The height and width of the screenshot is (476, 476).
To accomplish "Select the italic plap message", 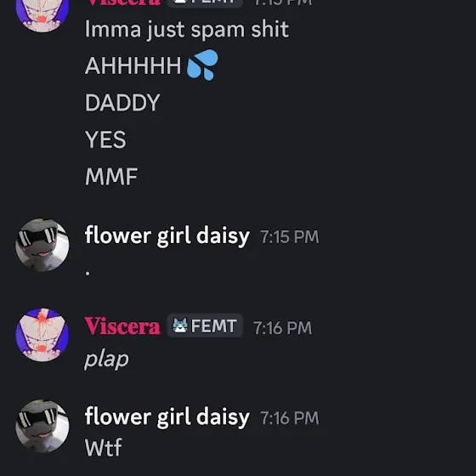I will click(x=106, y=359).
